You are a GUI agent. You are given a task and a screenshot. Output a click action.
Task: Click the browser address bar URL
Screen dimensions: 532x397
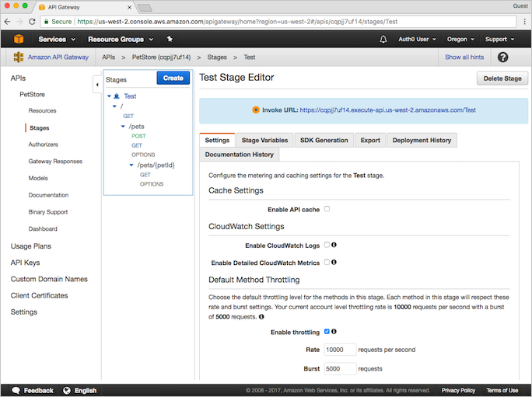(x=278, y=22)
